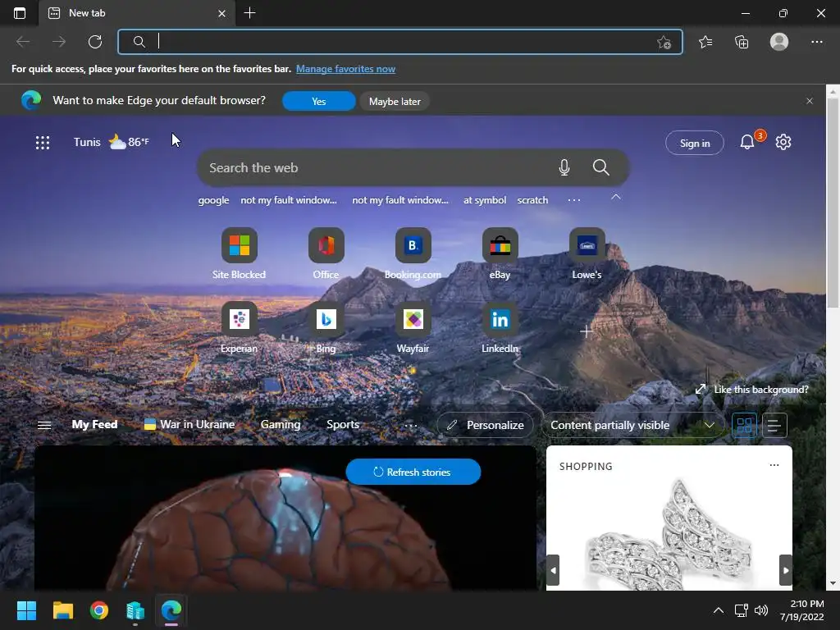Click the web search magnifier icon

[x=601, y=167]
